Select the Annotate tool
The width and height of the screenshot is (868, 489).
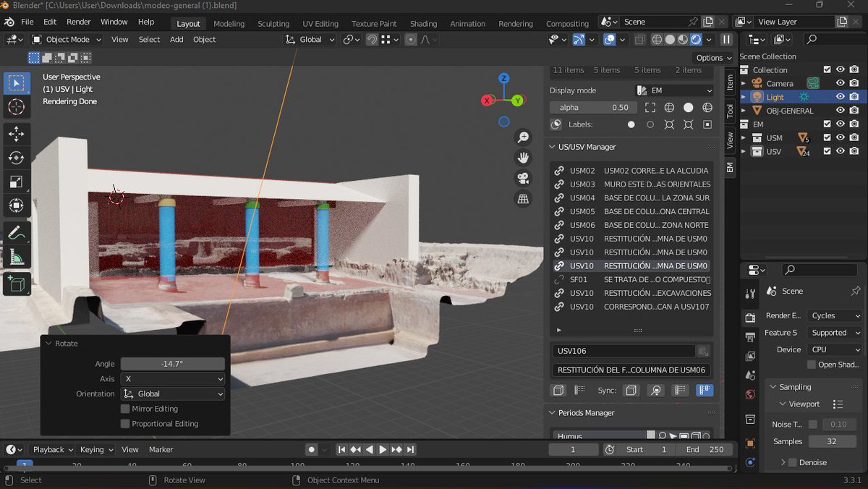[x=16, y=233]
